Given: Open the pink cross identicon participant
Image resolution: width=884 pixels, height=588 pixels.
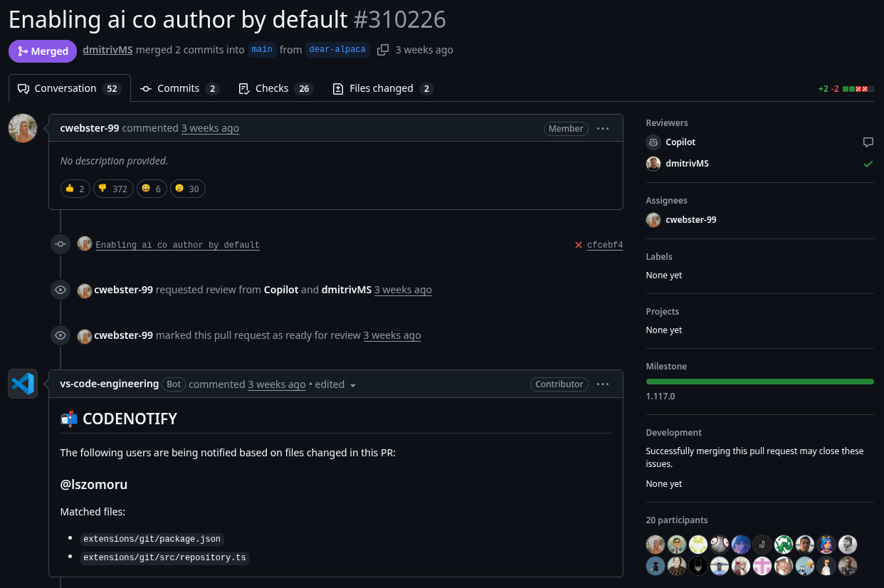Looking at the screenshot, I should coord(762,566).
